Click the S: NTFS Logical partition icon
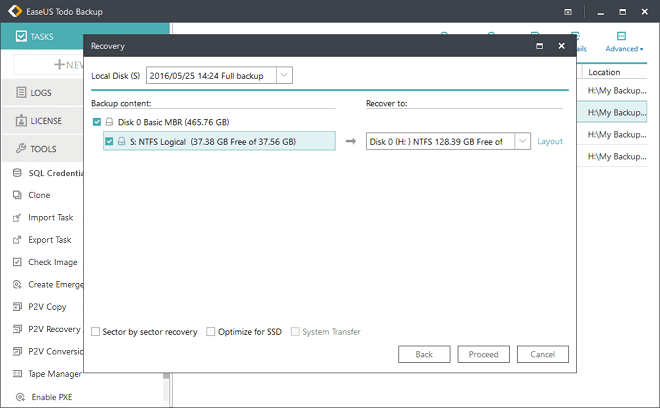The height and width of the screenshot is (408, 660). tap(122, 141)
